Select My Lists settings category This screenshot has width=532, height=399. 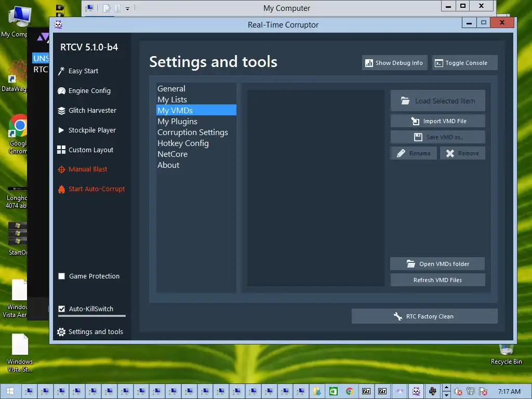coord(196,99)
